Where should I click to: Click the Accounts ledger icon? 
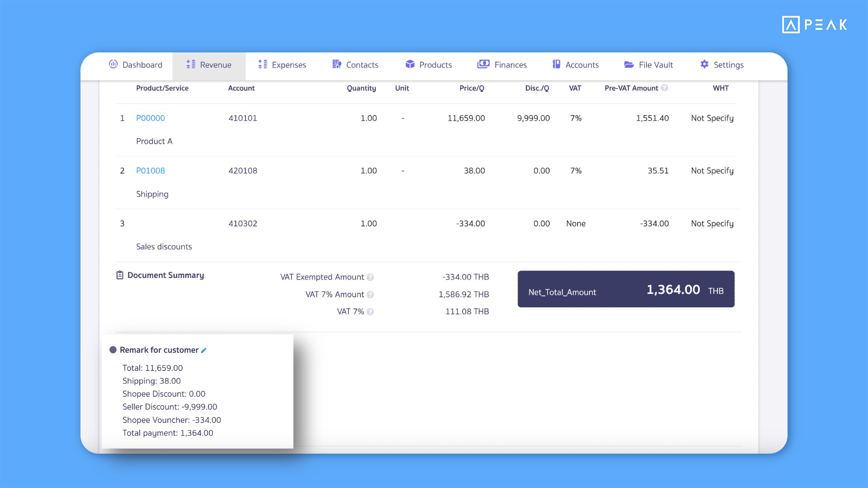click(x=556, y=64)
